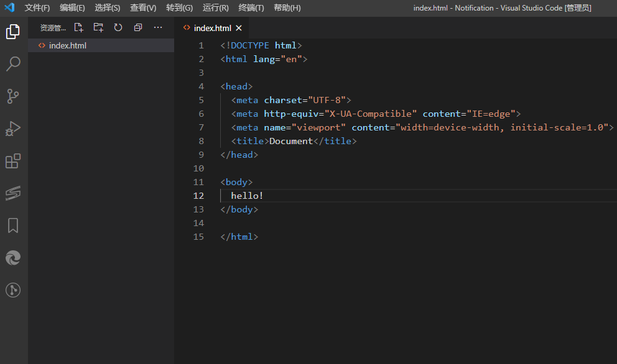Open the Bookmarks sidebar panel
The image size is (617, 364).
click(13, 225)
